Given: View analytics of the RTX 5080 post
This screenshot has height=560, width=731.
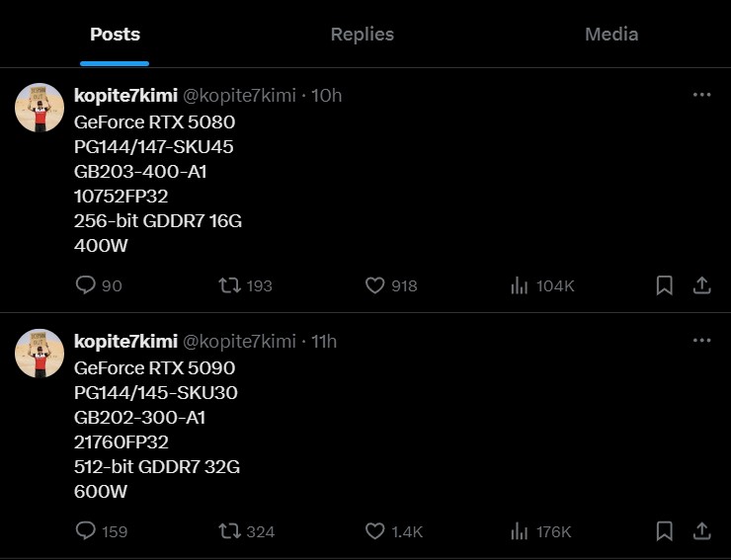Looking at the screenshot, I should click(519, 285).
